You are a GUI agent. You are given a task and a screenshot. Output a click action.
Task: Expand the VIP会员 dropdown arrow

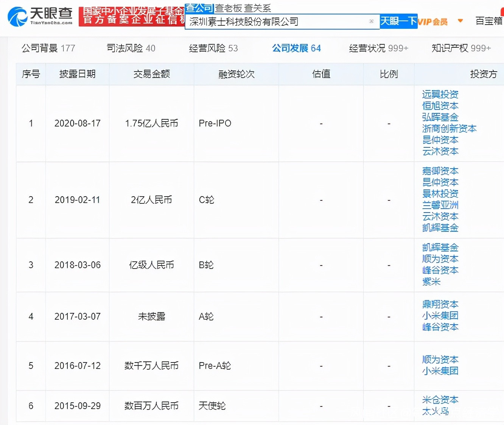pyautogui.click(x=460, y=21)
